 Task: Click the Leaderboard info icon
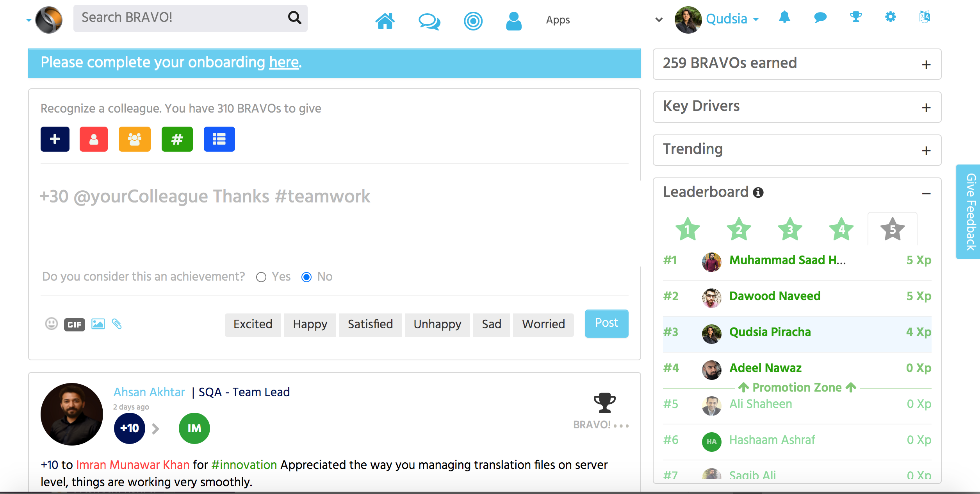758,192
